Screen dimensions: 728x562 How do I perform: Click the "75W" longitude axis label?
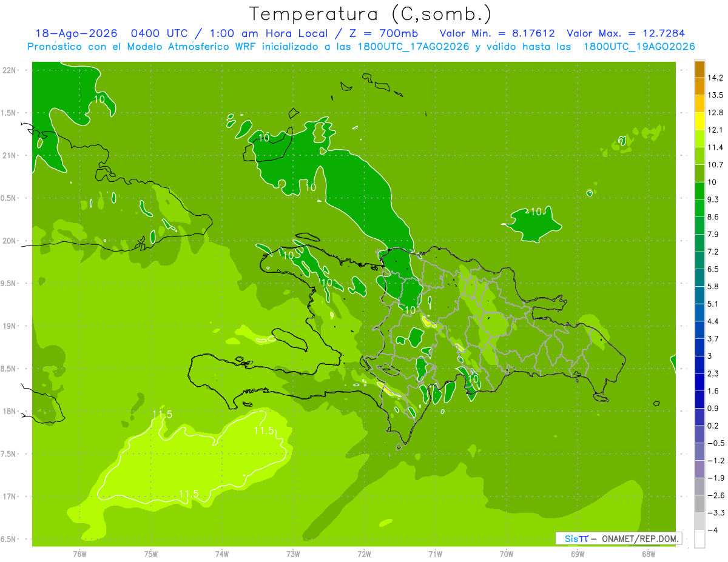[x=150, y=554]
